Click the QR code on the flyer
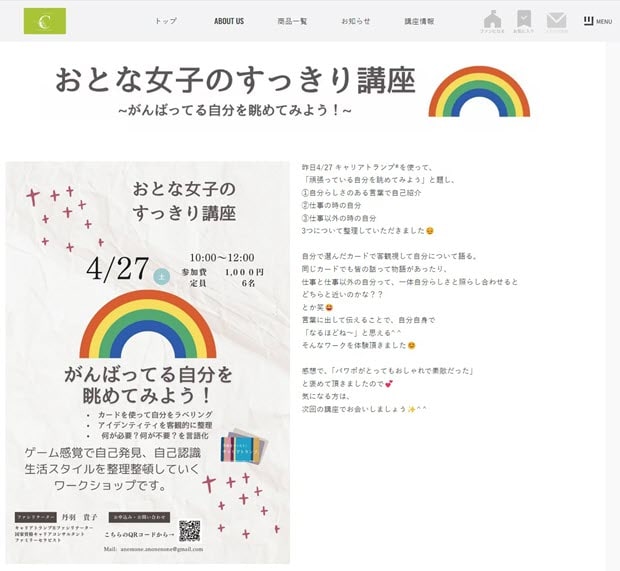620x571 pixels. 190,530
